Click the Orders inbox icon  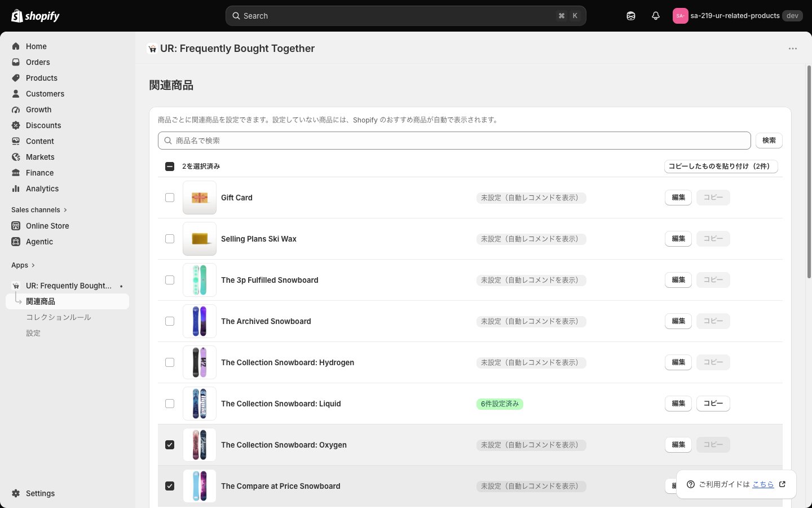16,62
